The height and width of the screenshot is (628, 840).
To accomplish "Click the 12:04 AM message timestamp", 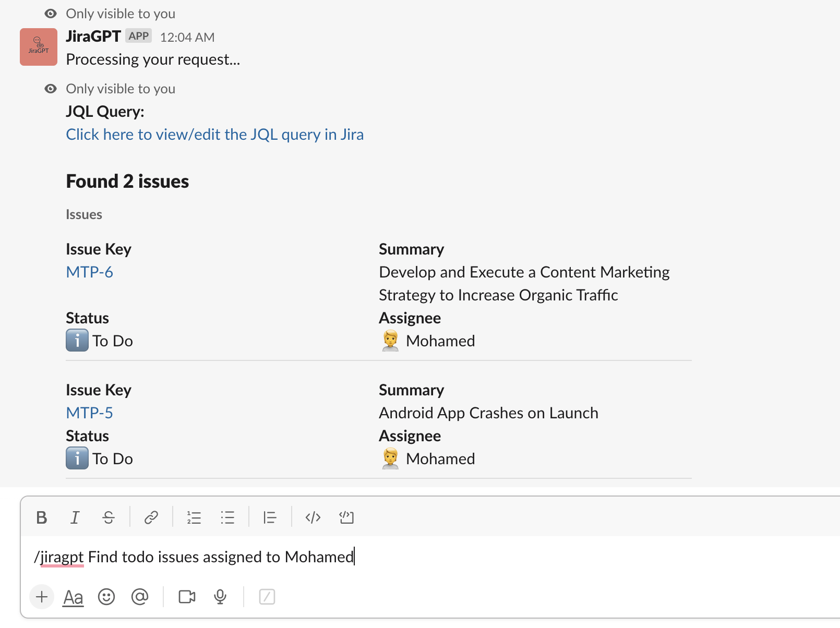I will point(187,37).
